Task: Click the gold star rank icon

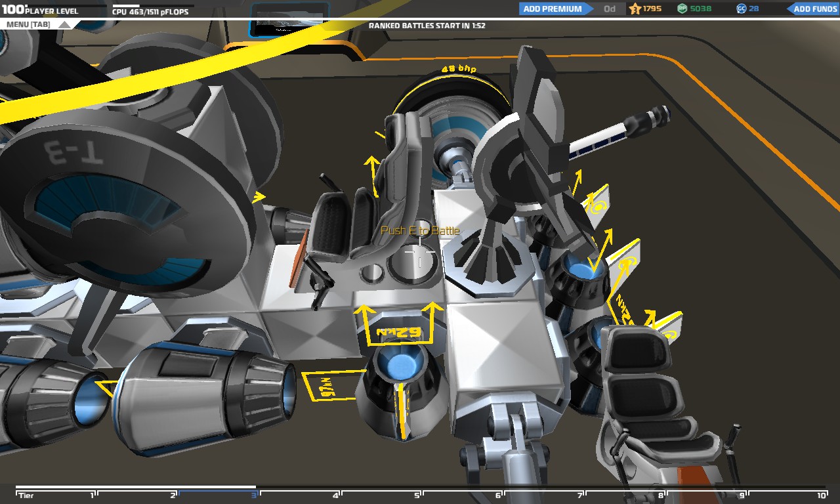Action: point(635,9)
